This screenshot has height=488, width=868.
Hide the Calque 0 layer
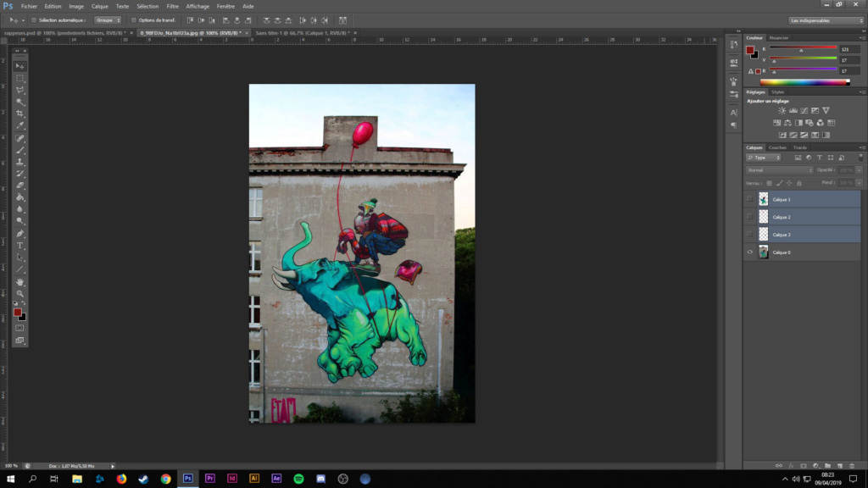pyautogui.click(x=750, y=252)
